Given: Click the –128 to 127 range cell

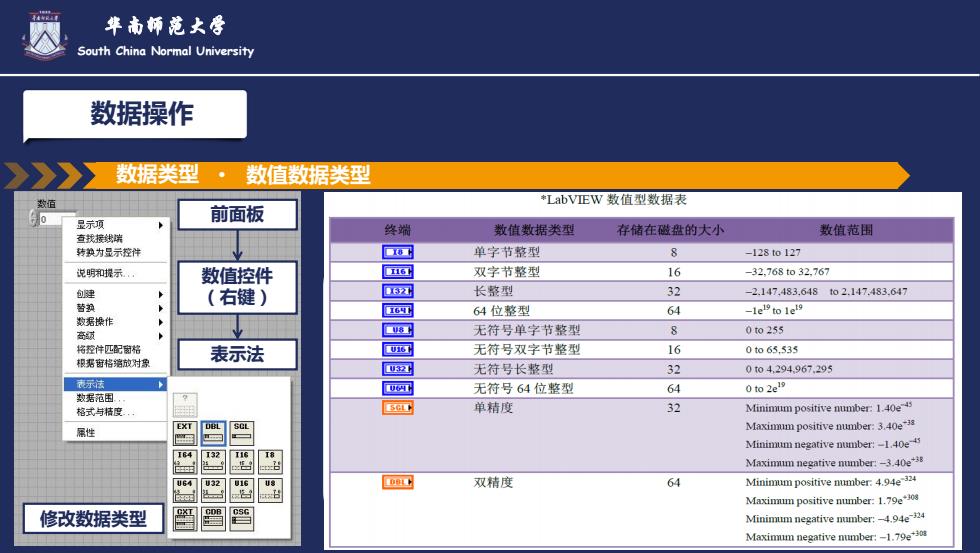Looking at the screenshot, I should [x=773, y=252].
